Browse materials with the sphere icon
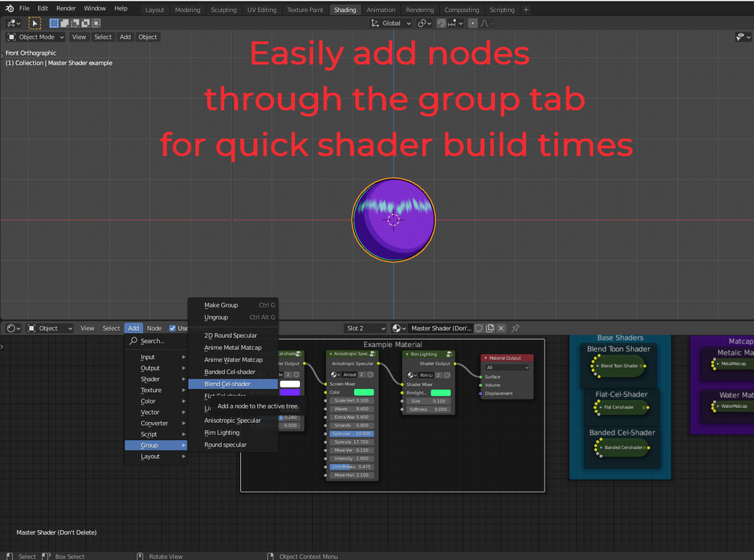 point(399,328)
